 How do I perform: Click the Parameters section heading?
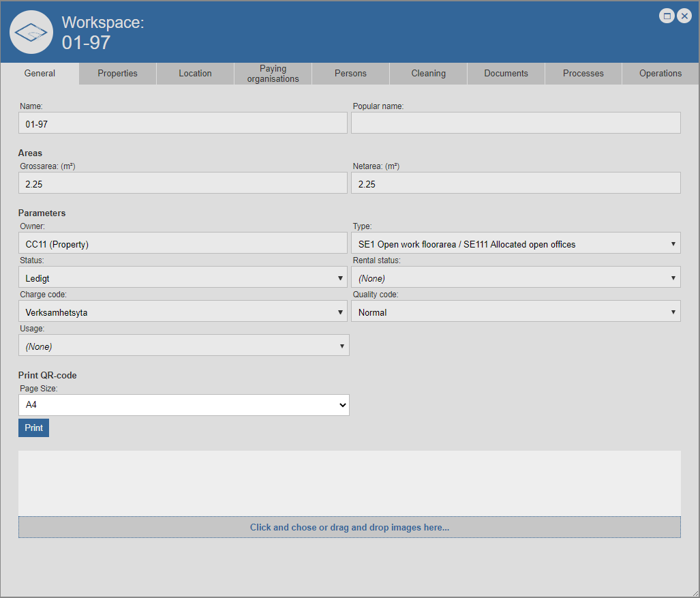42,213
